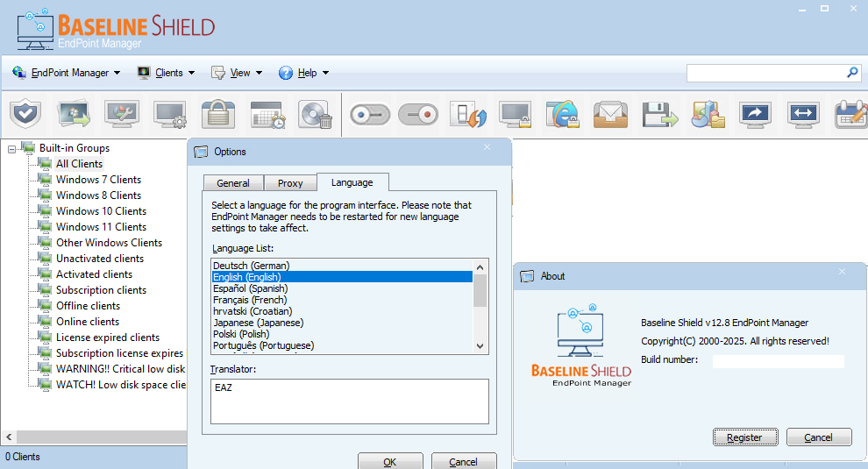Open the Help menu
The height and width of the screenshot is (469, 868).
(x=304, y=73)
